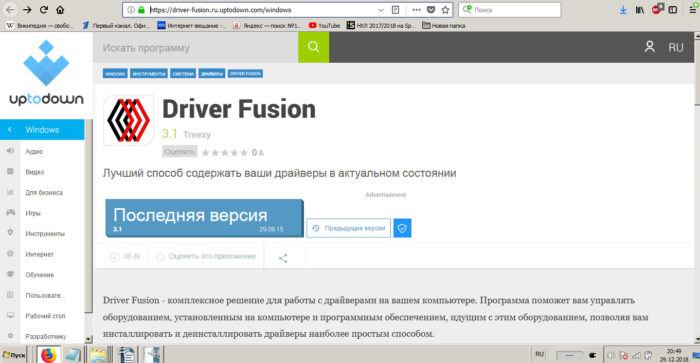Open the Treexy developer link
Screen dimensions: 700x363
197,134
